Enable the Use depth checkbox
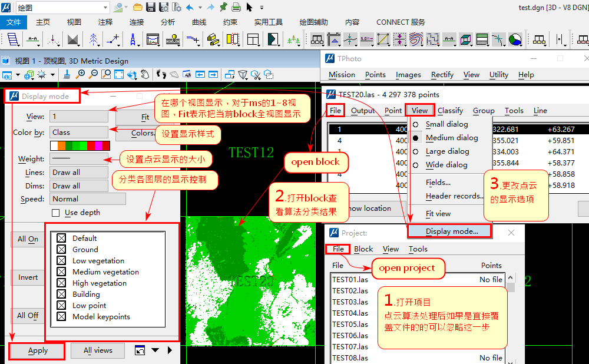Viewport: 589px width, 364px height. tap(56, 213)
